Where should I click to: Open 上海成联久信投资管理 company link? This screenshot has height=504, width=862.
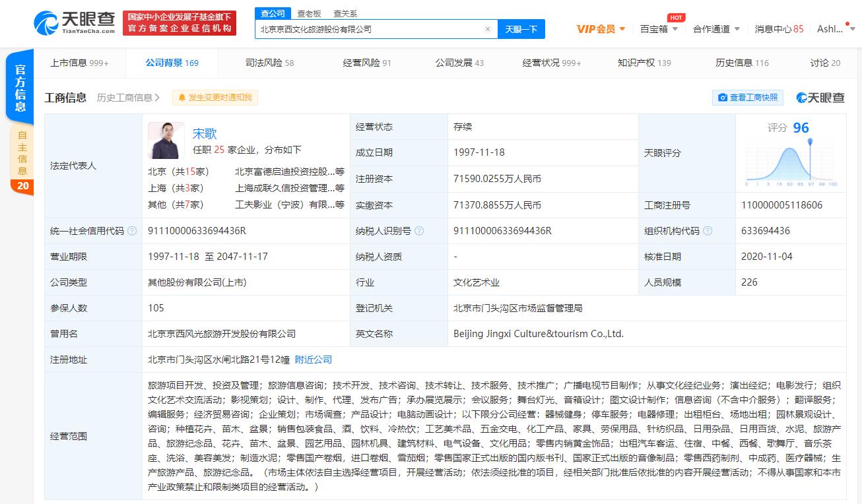[x=290, y=188]
